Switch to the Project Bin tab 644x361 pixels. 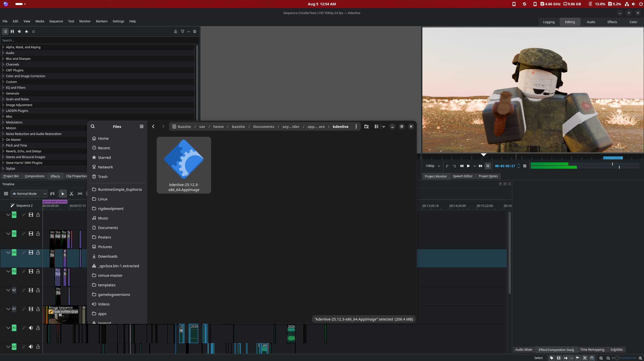(x=11, y=176)
